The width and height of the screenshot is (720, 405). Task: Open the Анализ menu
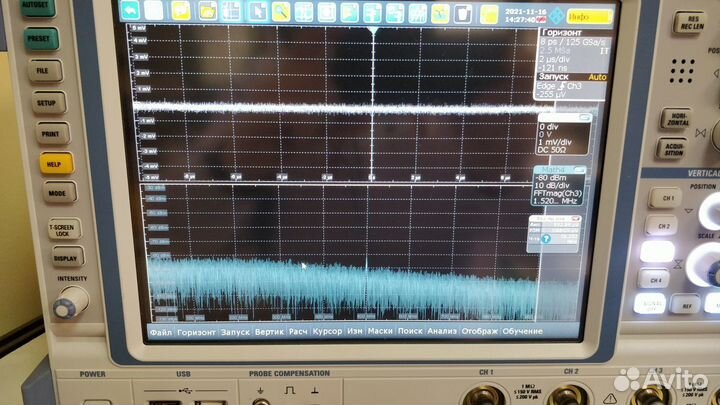point(442,331)
